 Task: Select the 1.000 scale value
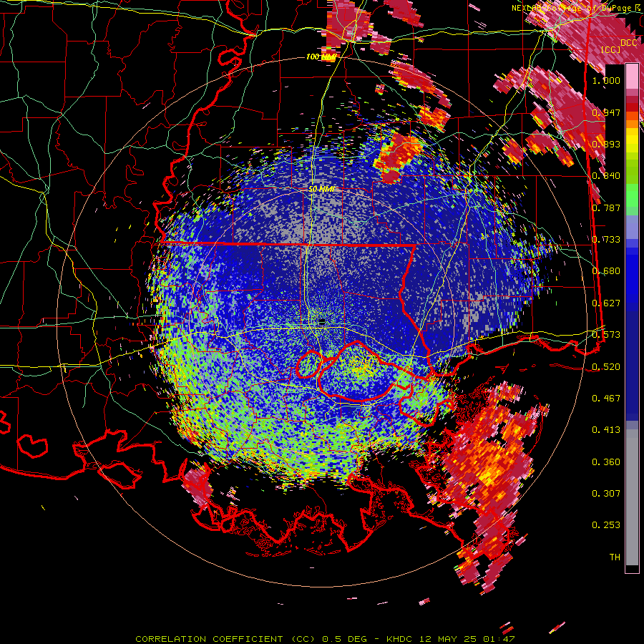pyautogui.click(x=606, y=80)
